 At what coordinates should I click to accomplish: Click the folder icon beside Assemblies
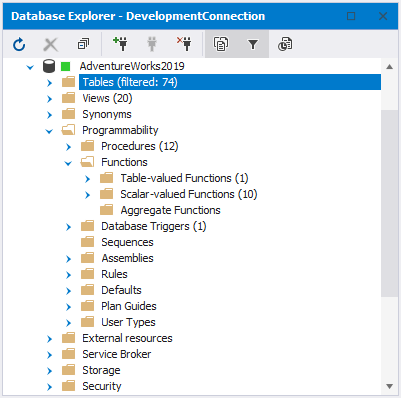88,258
